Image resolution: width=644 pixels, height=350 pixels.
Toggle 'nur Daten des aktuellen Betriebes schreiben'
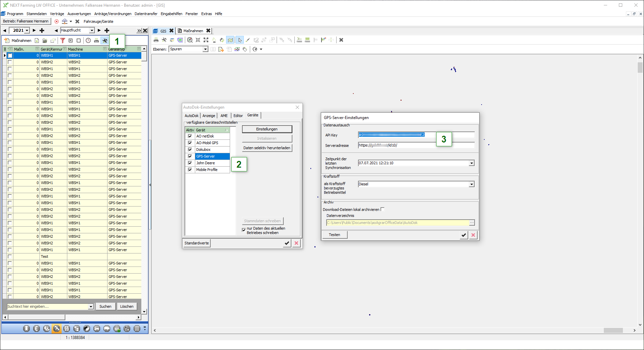[244, 230]
